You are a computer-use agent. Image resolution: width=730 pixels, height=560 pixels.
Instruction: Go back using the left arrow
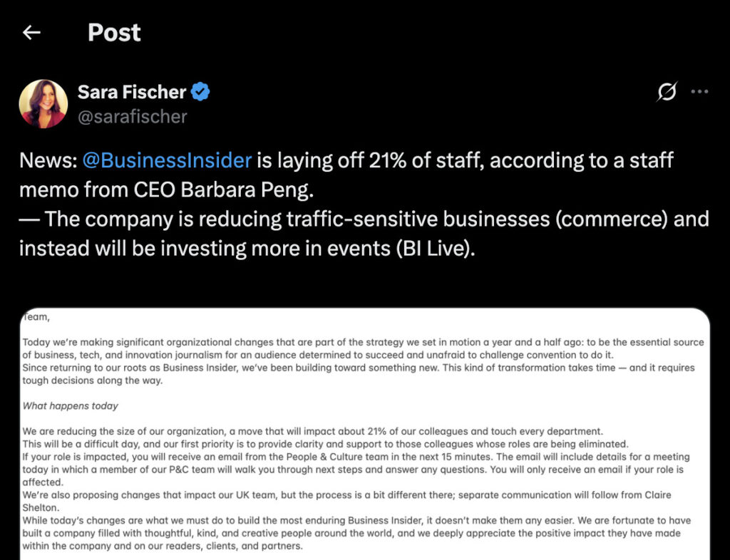31,33
